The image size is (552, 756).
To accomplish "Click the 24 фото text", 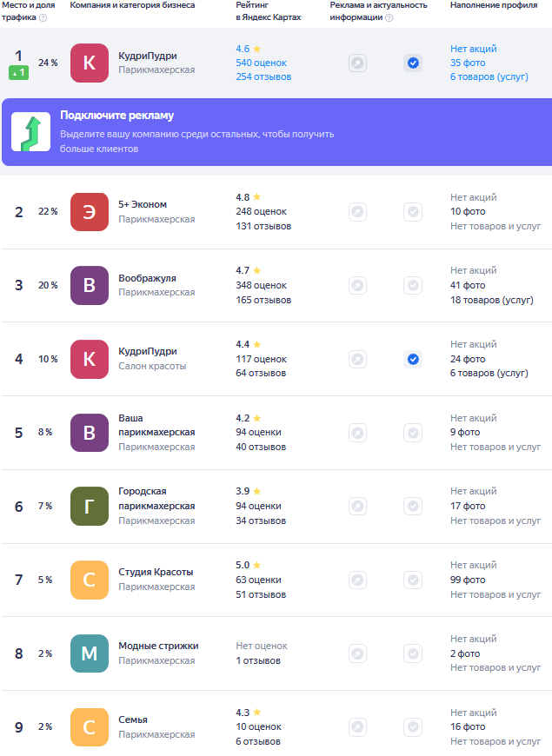I will pyautogui.click(x=468, y=359).
